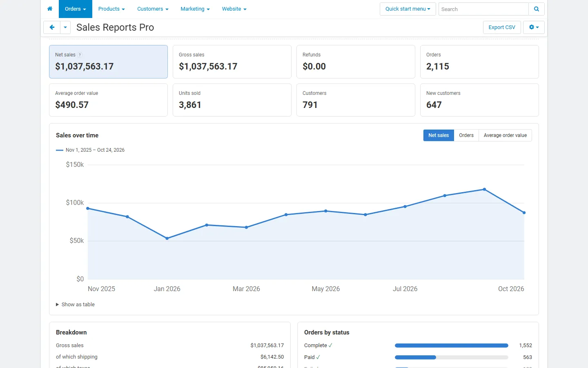Export report as CSV

pos(502,27)
